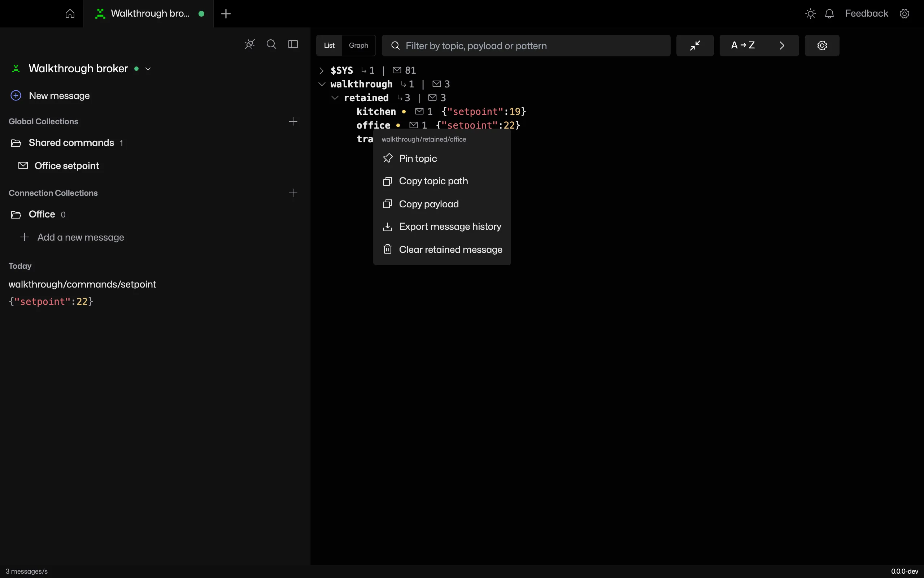Open topic tree settings gear
This screenshot has height=578, width=924.
coord(822,46)
